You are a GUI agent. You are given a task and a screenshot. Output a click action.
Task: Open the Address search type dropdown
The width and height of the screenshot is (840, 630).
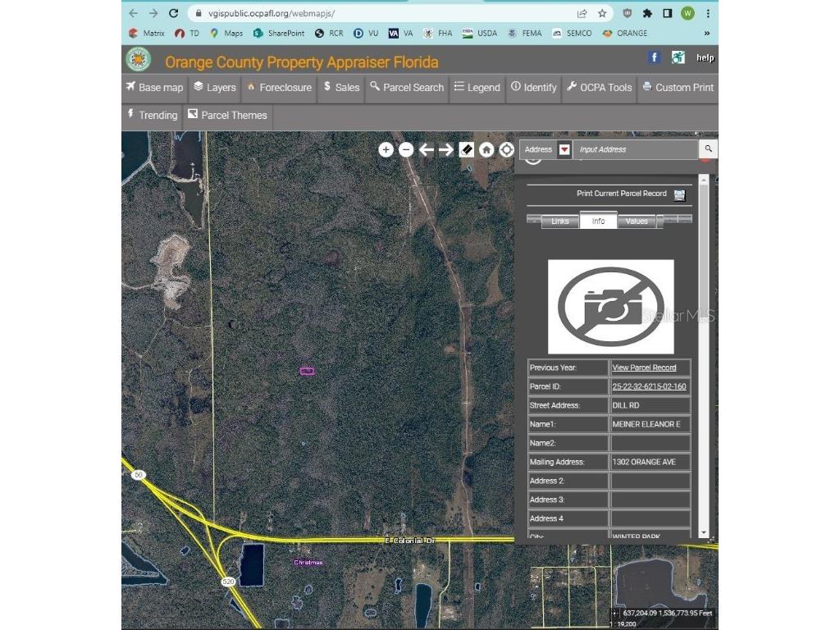(564, 149)
